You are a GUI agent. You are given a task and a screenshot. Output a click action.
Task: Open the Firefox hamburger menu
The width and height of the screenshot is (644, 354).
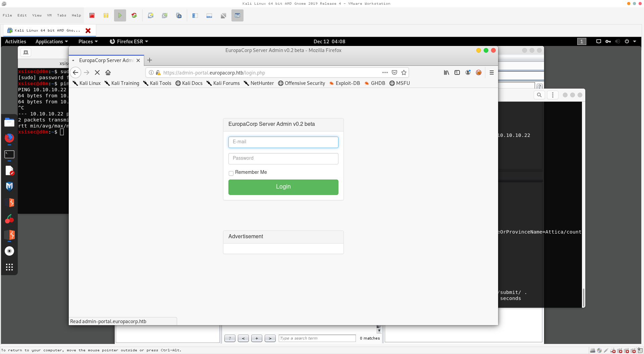pos(492,72)
